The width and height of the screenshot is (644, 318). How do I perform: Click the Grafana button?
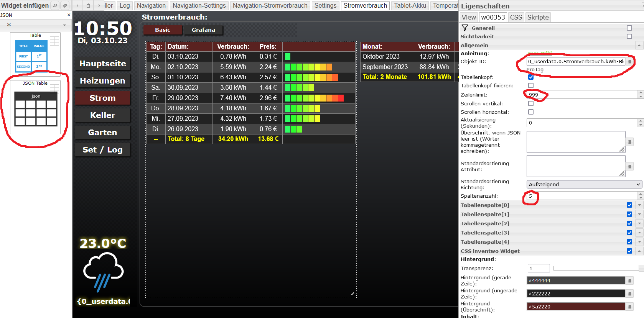pyautogui.click(x=203, y=30)
